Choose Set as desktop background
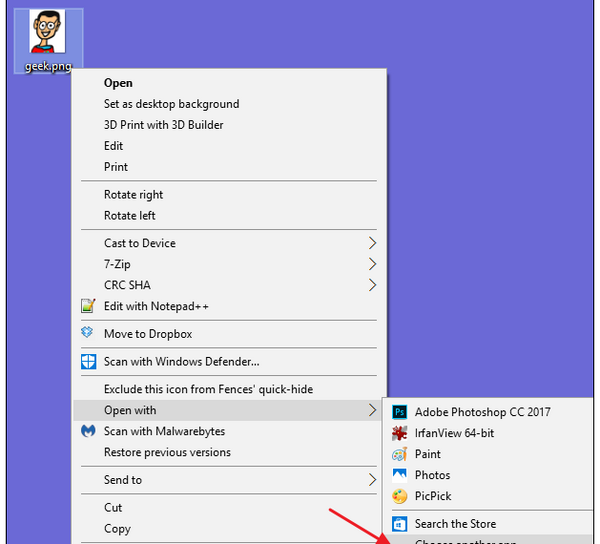This screenshot has height=544, width=600. [171, 104]
